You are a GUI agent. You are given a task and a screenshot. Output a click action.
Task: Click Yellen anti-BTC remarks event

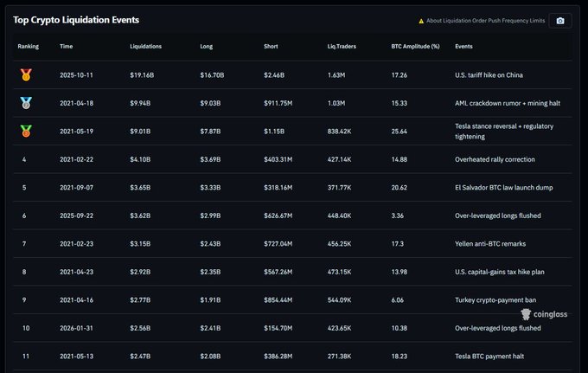click(x=490, y=244)
